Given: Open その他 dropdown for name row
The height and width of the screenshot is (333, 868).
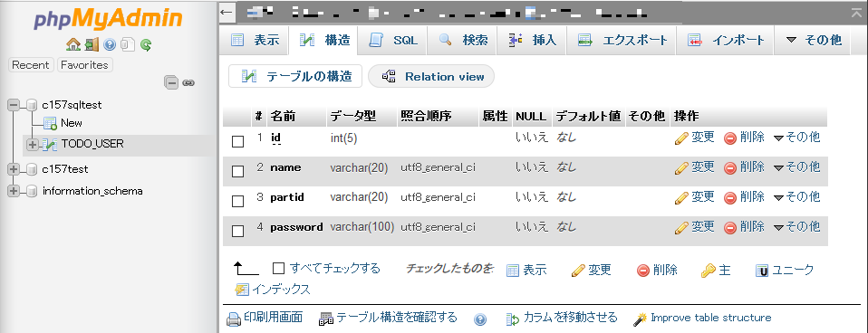Looking at the screenshot, I should coord(796,166).
